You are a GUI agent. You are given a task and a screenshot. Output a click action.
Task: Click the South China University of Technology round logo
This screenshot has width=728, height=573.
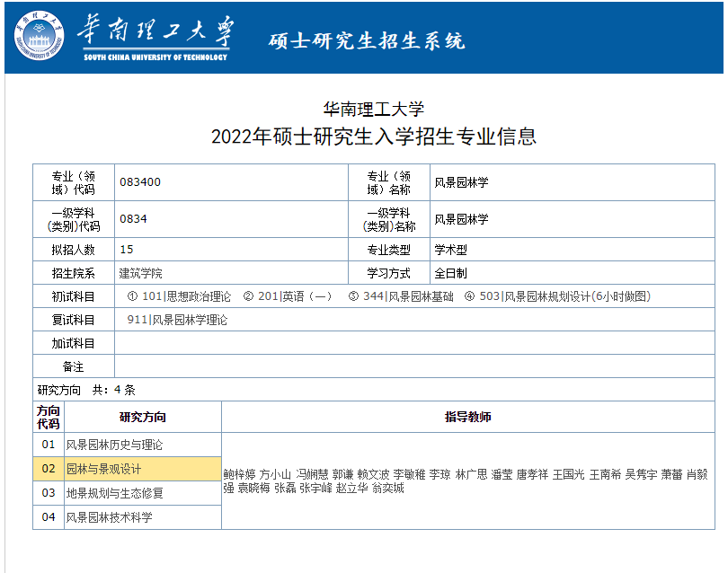[39, 35]
